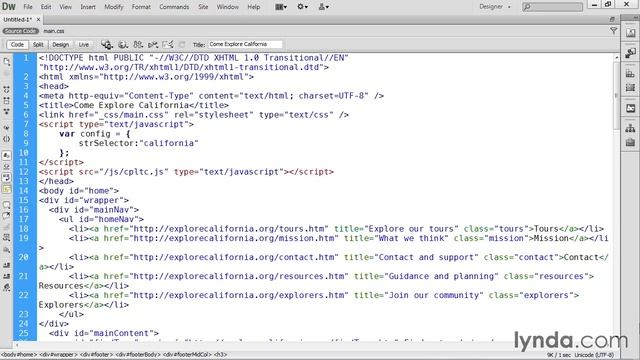Image resolution: width=640 pixels, height=360 pixels.
Task: Open the Open Documents list icon
Action: click(x=7, y=62)
